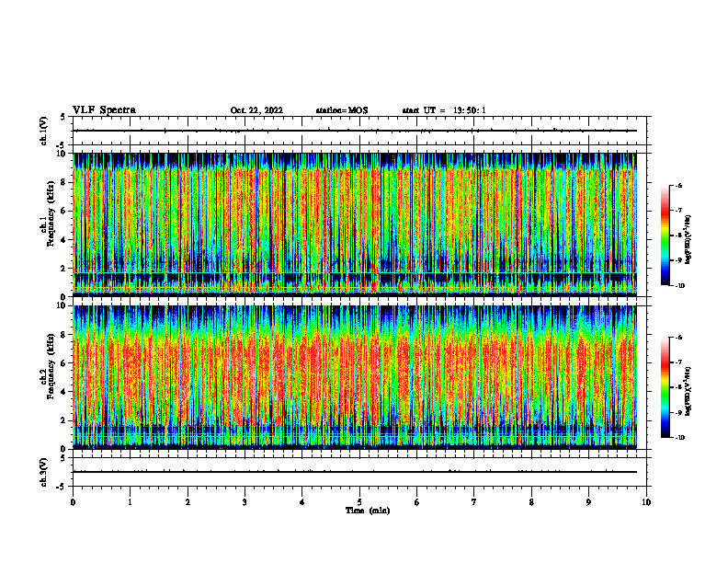Click the "start UT = 13:50: 1" header text
This screenshot has width=728, height=563.
point(444,110)
